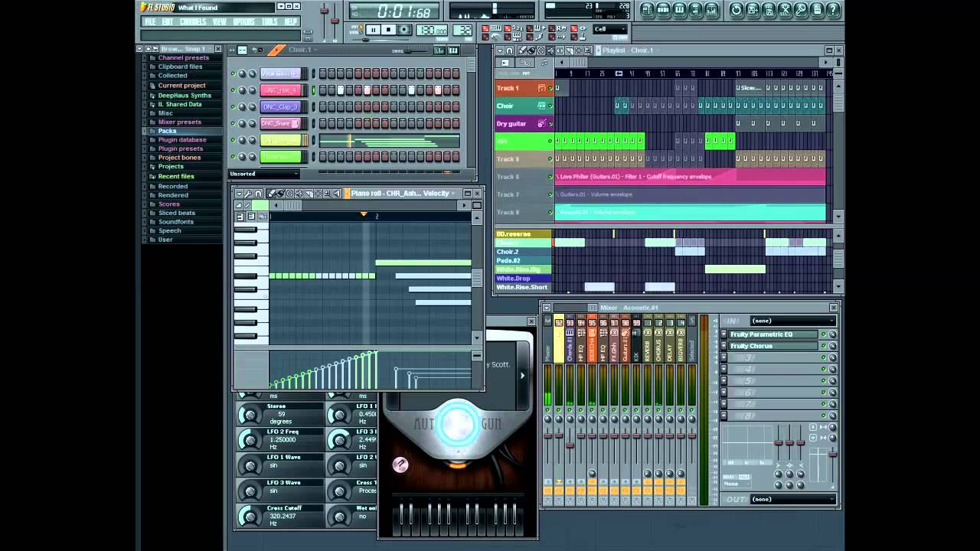980x551 pixels.
Task: Mute Track 6 in the Playlist
Action: click(x=550, y=177)
